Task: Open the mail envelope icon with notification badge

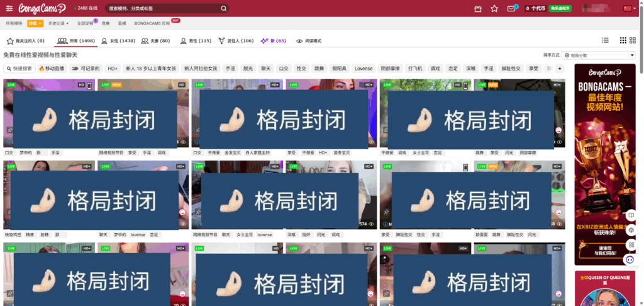Action: pos(512,8)
